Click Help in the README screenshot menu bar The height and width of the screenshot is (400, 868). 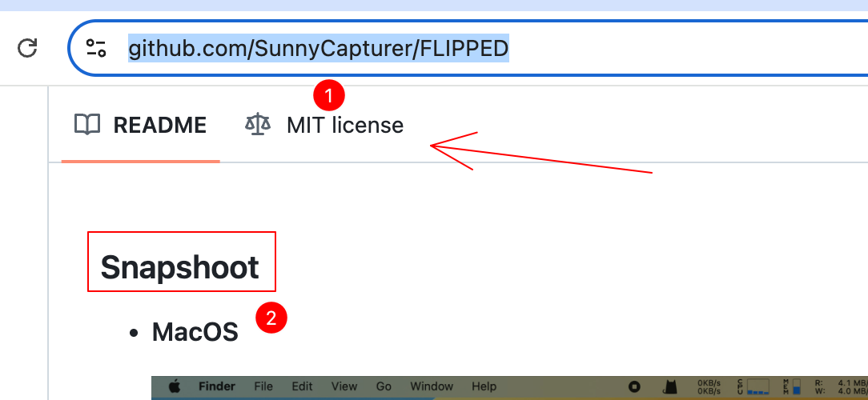tap(484, 386)
